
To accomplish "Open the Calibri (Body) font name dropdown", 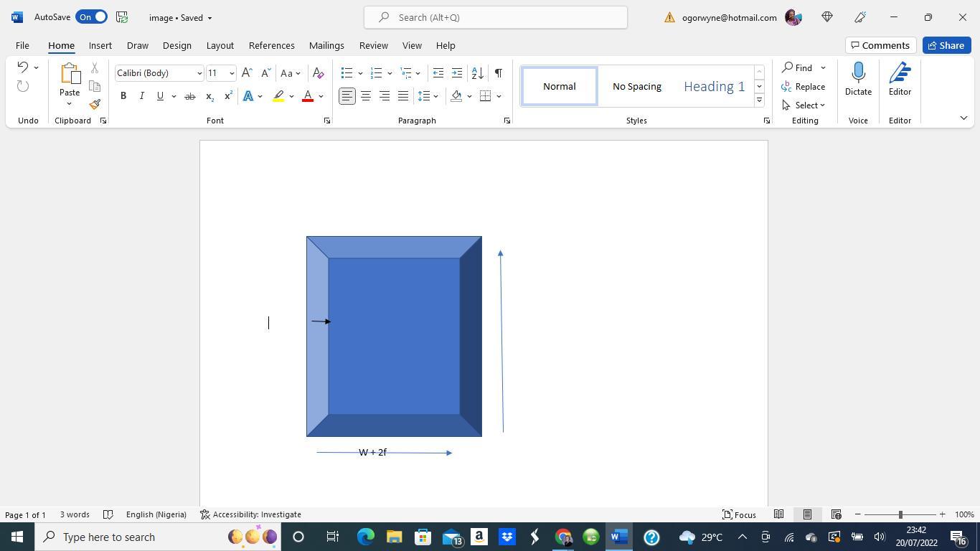I will pos(199,73).
